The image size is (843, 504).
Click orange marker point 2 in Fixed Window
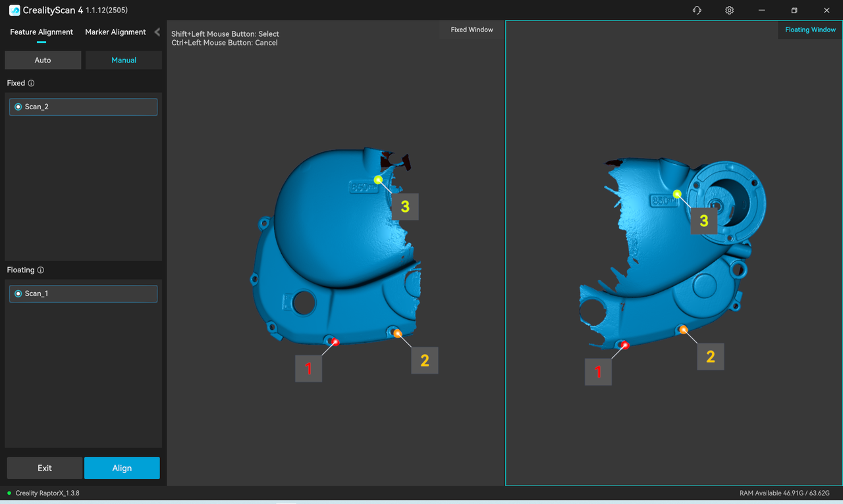[x=397, y=334]
